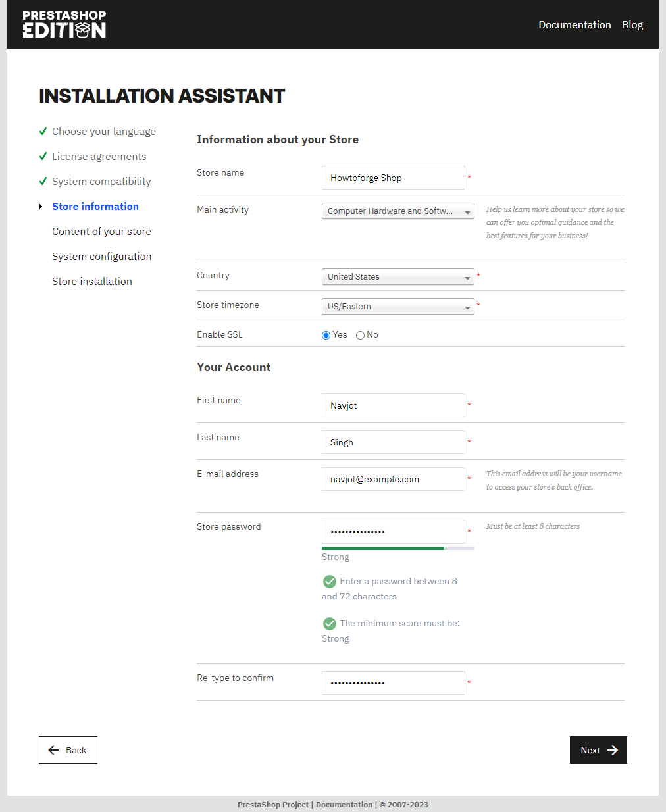Click the arrow marker beside Store information
This screenshot has height=812, width=666.
(41, 207)
